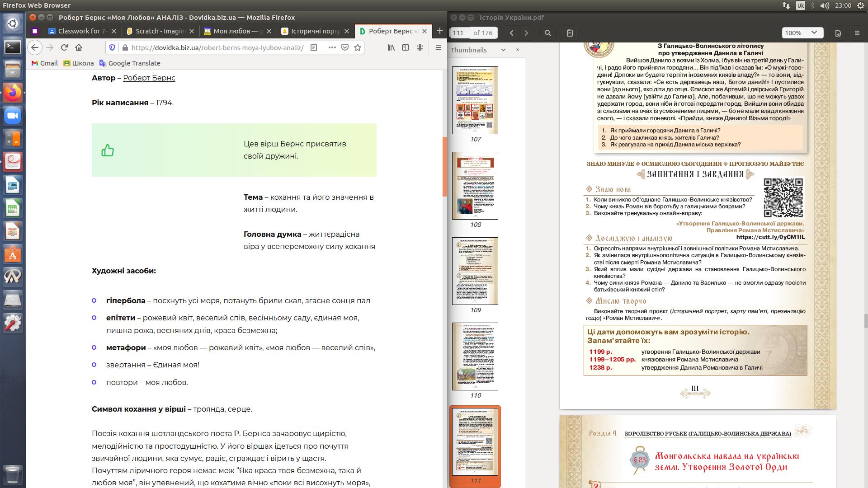Screen dimensions: 868x488
Task: Select page 109 thumbnail
Action: coord(475,271)
